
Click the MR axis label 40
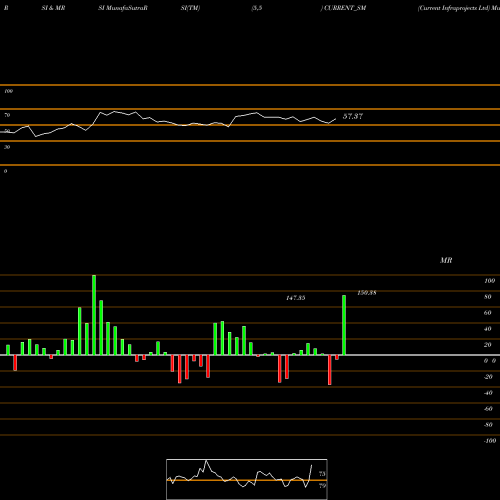coord(488,329)
